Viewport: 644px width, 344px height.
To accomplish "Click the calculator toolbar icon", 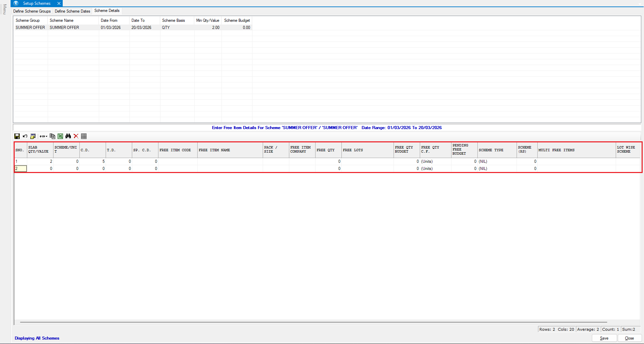I will pyautogui.click(x=33, y=136).
